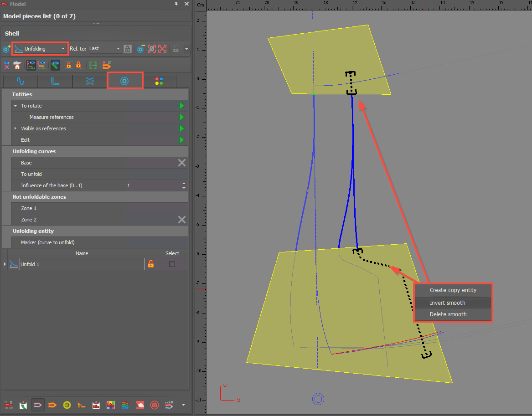Toggle the orange lock on Unfold 1 row
This screenshot has width=532, height=416.
[x=150, y=264]
